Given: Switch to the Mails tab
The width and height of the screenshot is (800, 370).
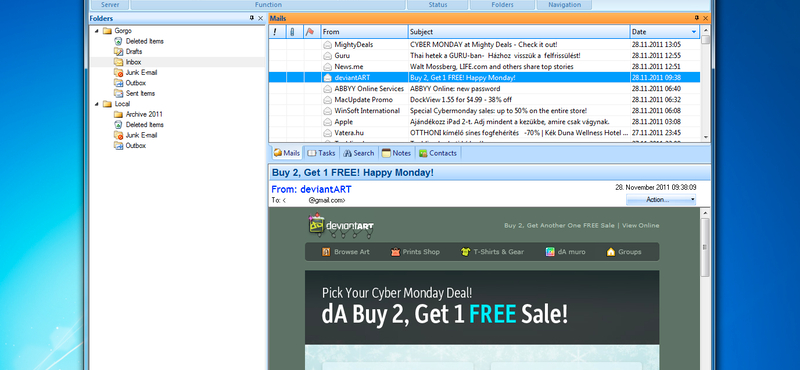Looking at the screenshot, I should click(x=287, y=153).
